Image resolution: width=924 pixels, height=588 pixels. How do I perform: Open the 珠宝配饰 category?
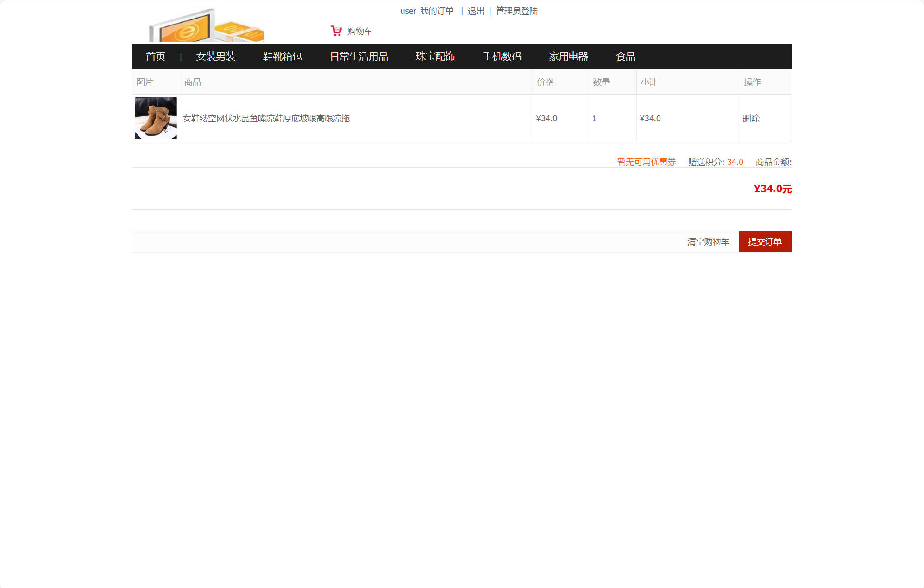(435, 57)
